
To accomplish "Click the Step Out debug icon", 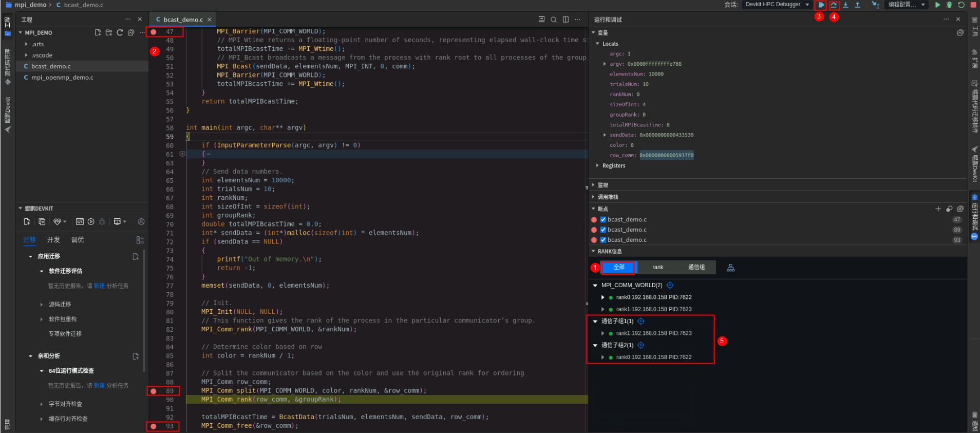I will 857,5.
